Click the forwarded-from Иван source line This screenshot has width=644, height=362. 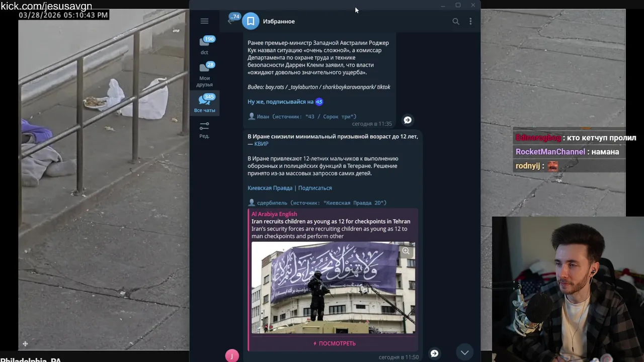coord(302,117)
